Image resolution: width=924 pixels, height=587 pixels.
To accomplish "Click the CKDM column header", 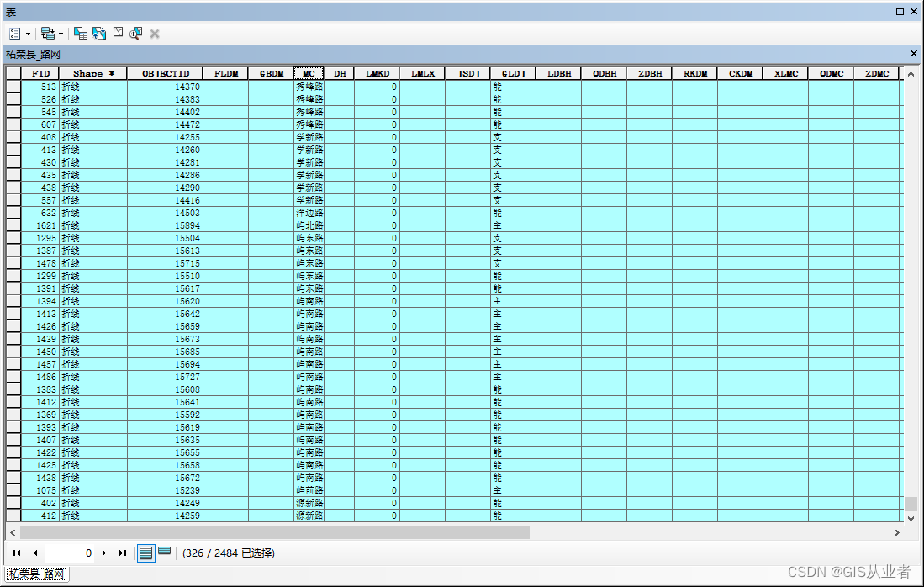I will coord(740,74).
